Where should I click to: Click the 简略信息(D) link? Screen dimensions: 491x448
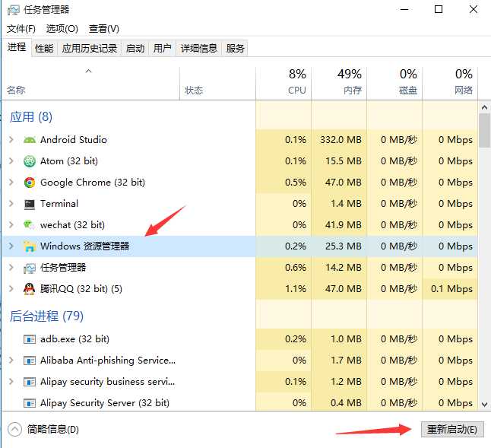click(x=53, y=430)
